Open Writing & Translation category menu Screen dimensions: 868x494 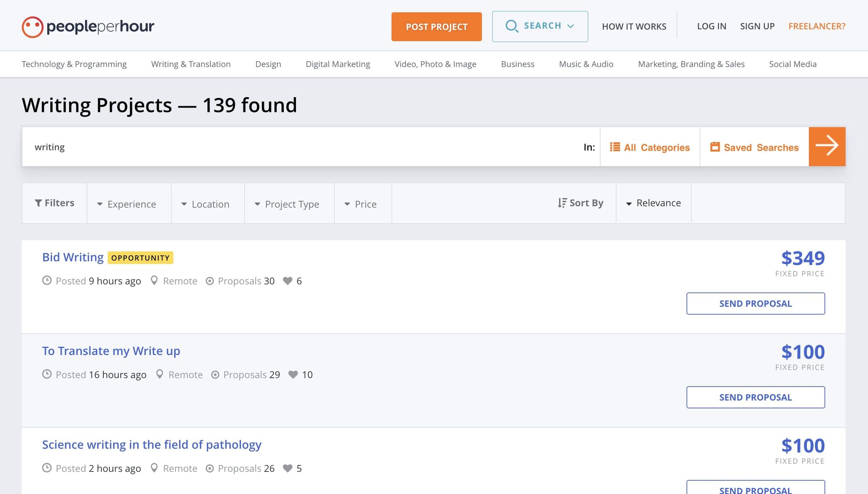(x=191, y=64)
